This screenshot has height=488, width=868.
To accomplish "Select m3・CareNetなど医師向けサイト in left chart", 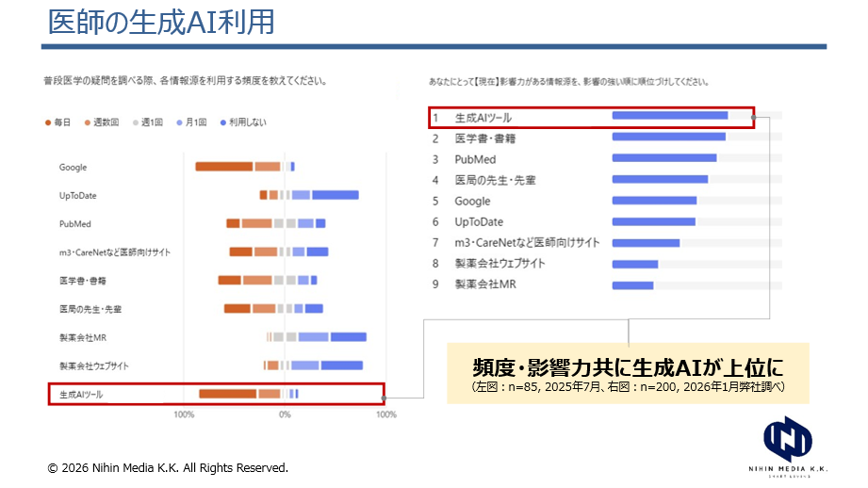I will click(115, 252).
